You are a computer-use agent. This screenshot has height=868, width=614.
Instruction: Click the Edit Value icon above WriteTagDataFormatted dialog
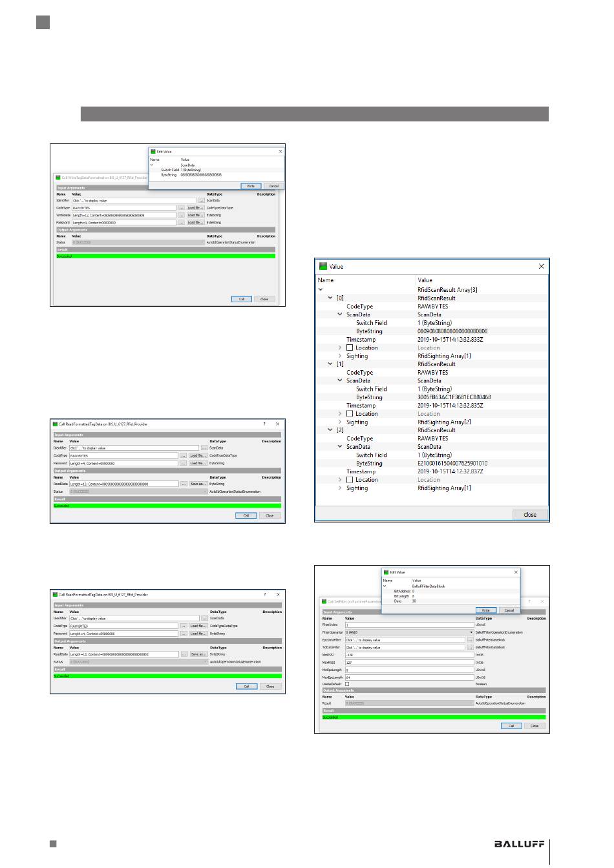pyautogui.click(x=153, y=152)
